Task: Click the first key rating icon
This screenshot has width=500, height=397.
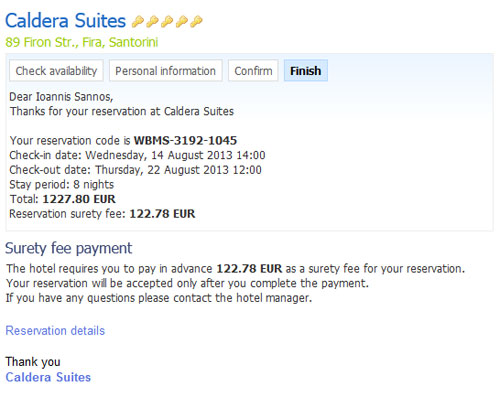Action: (138, 22)
